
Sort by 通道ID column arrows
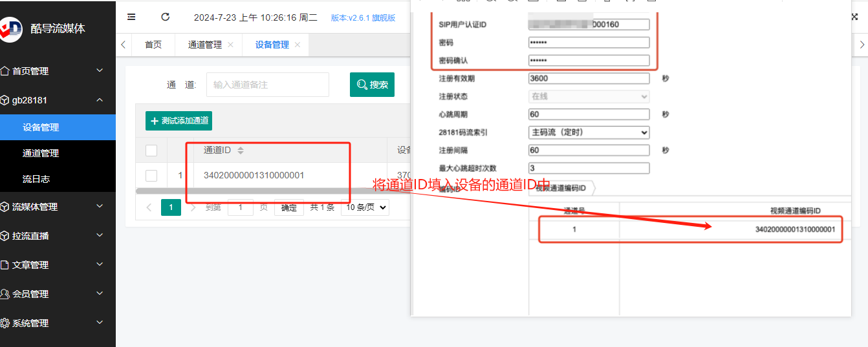(241, 151)
